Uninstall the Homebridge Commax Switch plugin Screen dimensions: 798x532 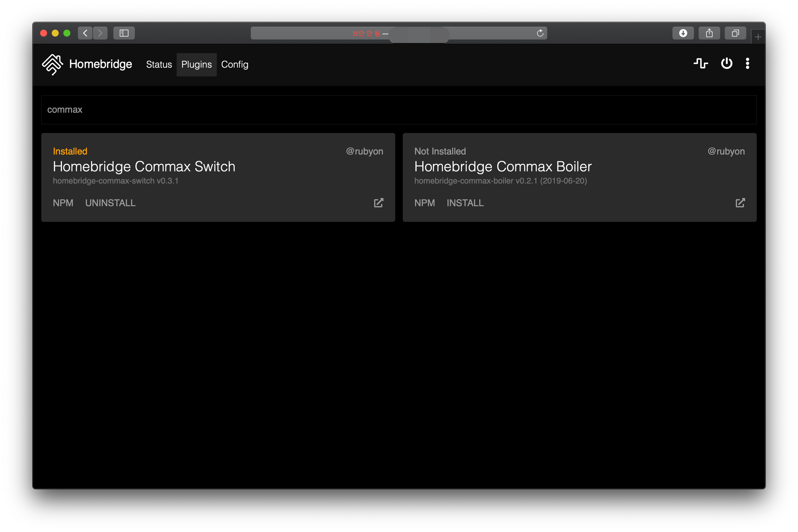click(x=110, y=203)
